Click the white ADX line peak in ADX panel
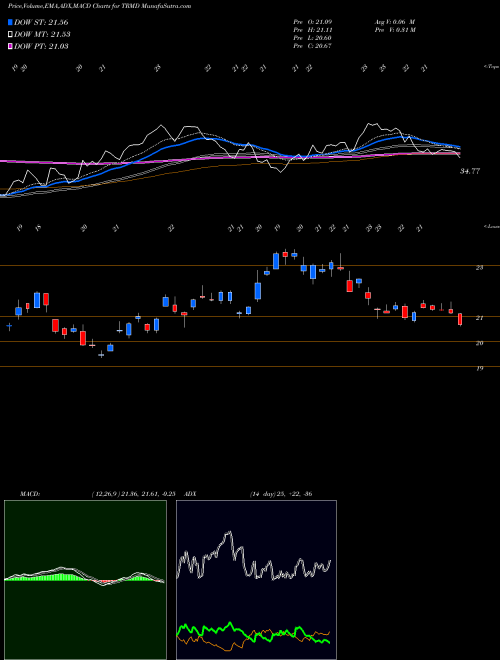500x660 pixels. click(229, 534)
